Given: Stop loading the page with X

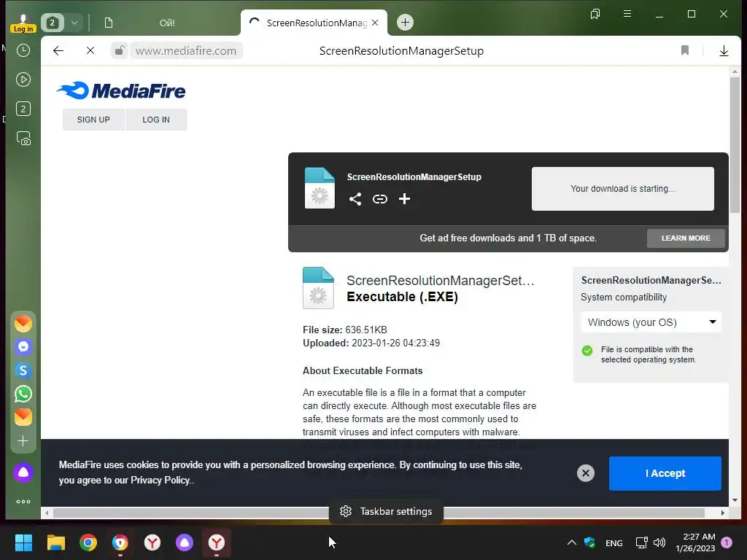Looking at the screenshot, I should pyautogui.click(x=90, y=50).
